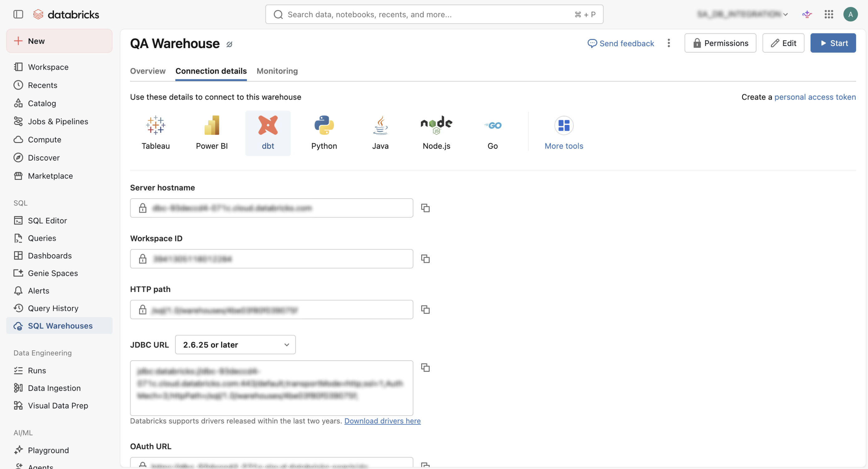The image size is (868, 469).
Task: Open More tools
Action: coord(564,133)
